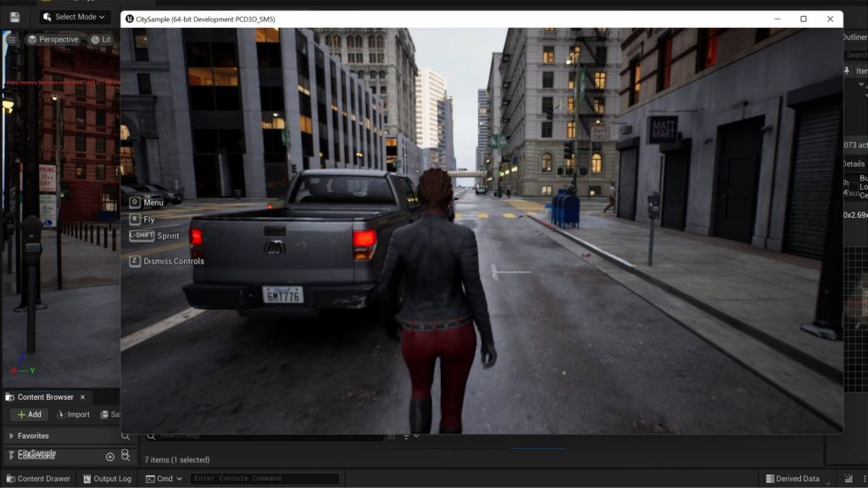This screenshot has height=488, width=868.
Task: Click the Content Drawer icon in the status bar
Action: click(10, 479)
